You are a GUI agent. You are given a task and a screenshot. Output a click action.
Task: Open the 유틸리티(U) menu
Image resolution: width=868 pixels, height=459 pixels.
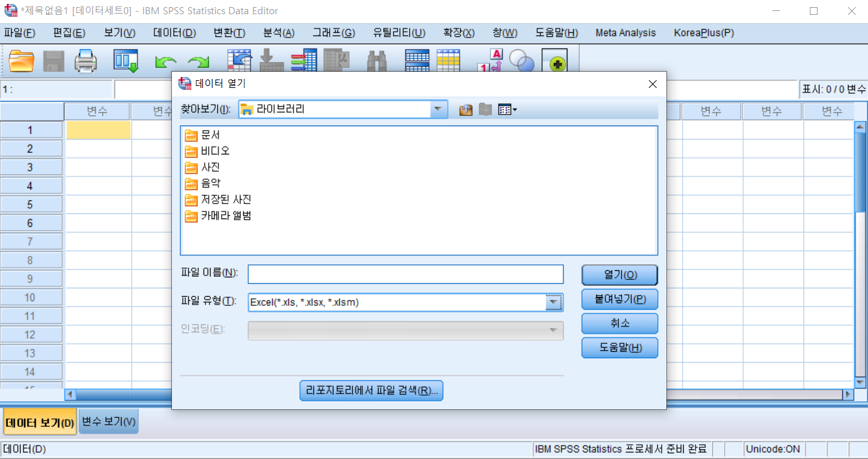click(x=399, y=33)
